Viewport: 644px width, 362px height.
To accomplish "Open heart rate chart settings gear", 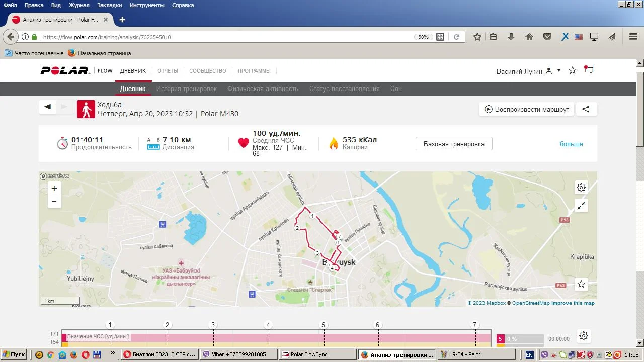I will point(583,336).
